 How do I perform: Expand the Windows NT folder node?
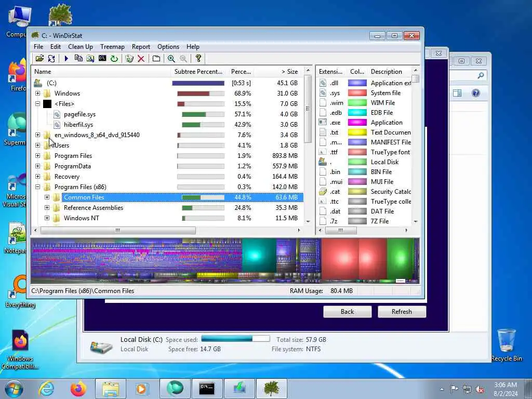pos(47,218)
